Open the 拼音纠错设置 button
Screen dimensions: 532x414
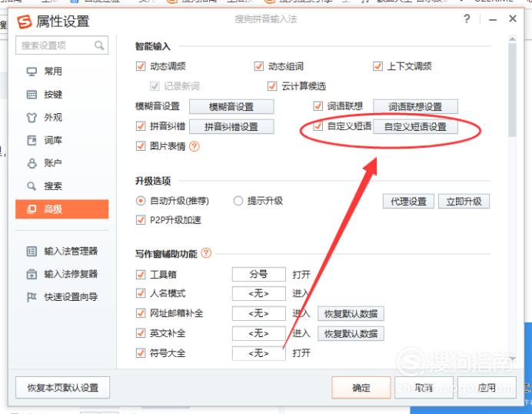tap(231, 127)
